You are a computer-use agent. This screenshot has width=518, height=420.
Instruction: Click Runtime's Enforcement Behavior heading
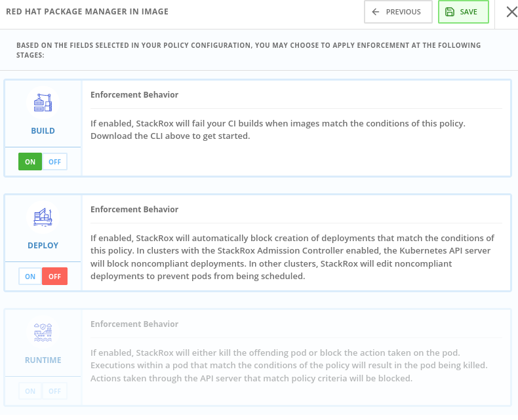click(134, 324)
